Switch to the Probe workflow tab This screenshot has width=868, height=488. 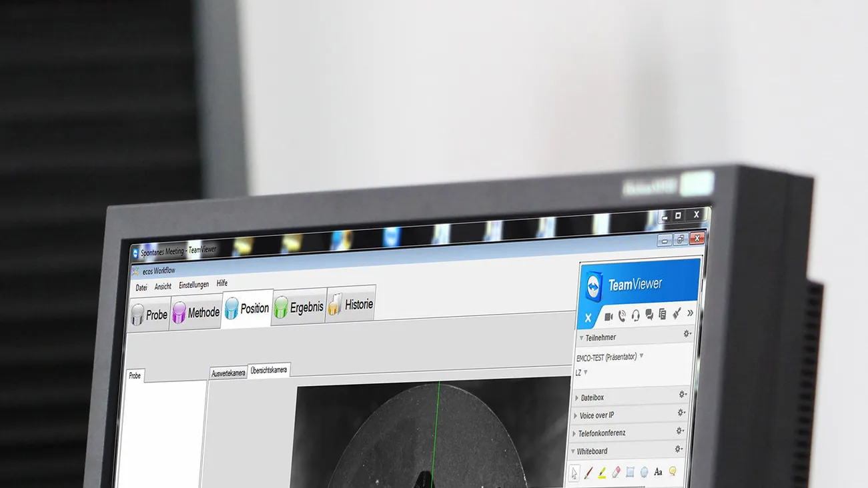149,314
